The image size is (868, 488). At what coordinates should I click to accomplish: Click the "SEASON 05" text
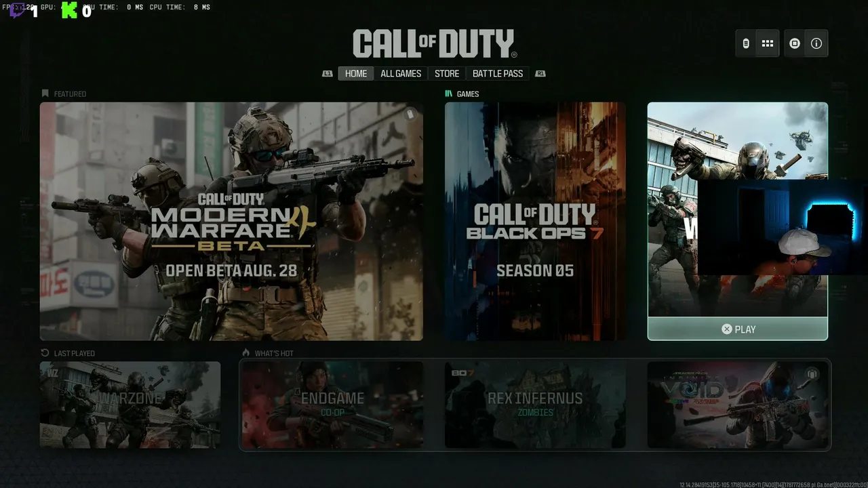pos(535,270)
